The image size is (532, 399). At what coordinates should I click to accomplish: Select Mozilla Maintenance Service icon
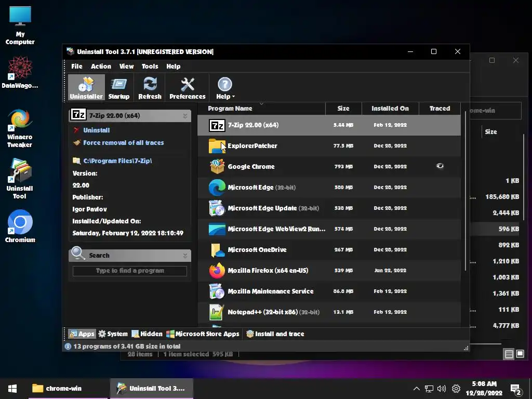point(217,291)
